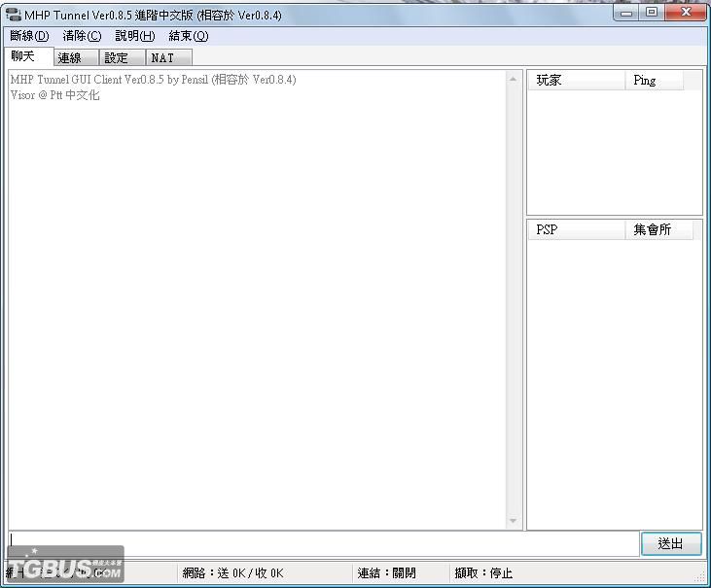Open the 結束(Q) menu

(189, 36)
